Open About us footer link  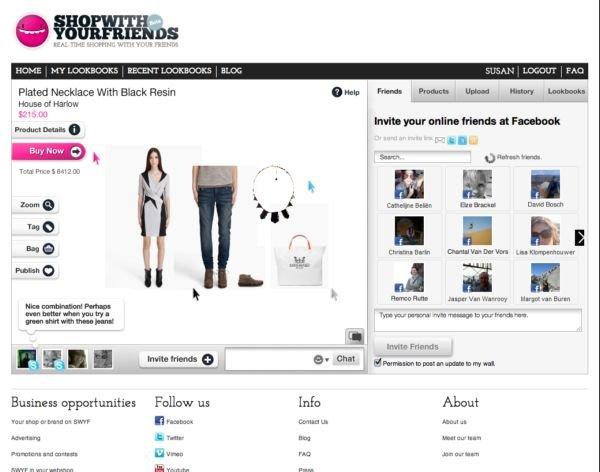(454, 421)
